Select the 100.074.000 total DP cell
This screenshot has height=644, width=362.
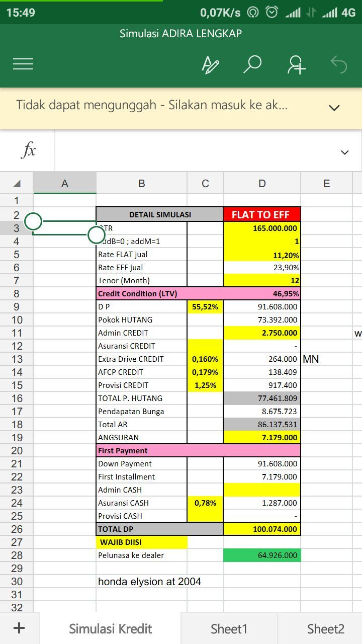pyautogui.click(x=262, y=529)
